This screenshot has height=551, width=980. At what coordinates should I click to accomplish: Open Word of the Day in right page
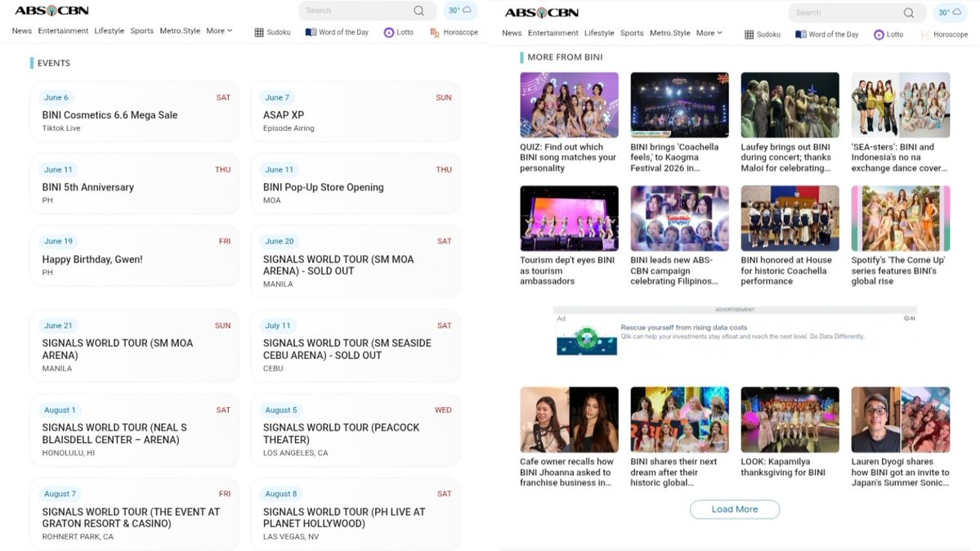[827, 34]
